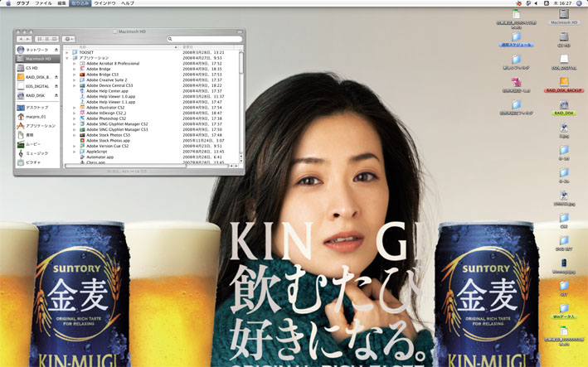Screen dimensions: 588x367
Task: Click the Finder back button
Action: click(20, 39)
